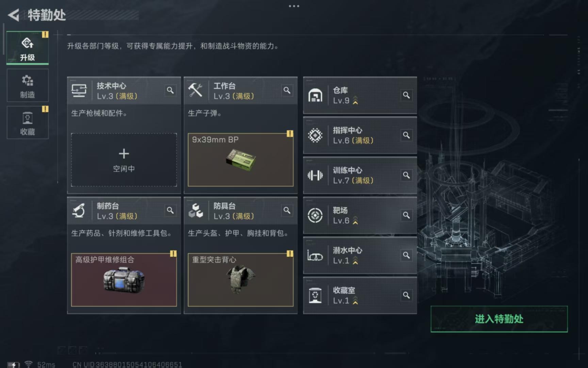Open magnifier details for 技术中心
Screen dimensions: 588x368
[x=170, y=90]
